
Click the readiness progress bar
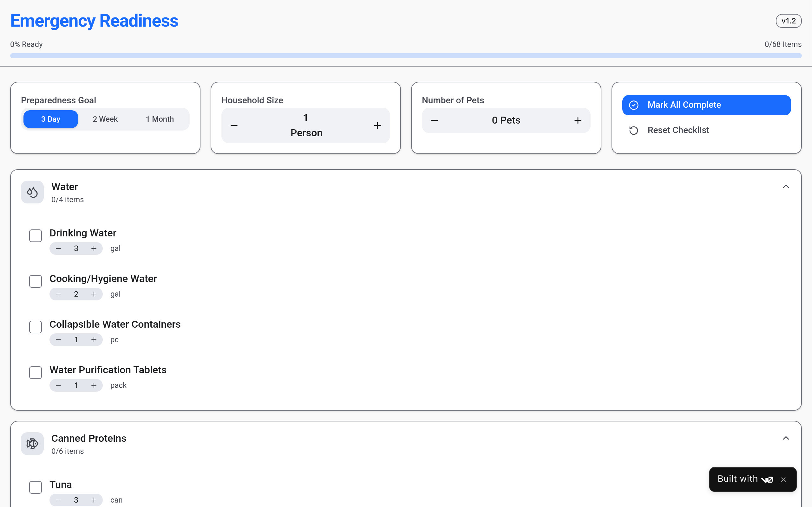406,56
